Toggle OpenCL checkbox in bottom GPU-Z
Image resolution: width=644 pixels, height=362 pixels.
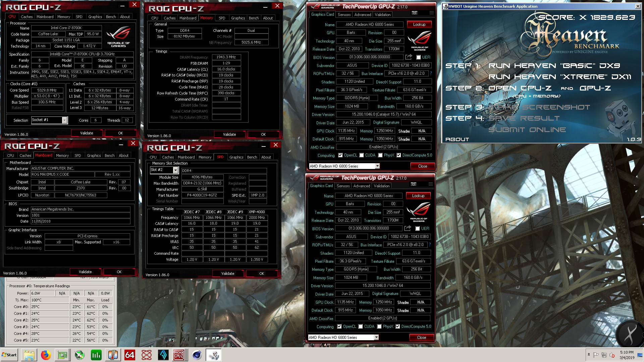click(339, 326)
